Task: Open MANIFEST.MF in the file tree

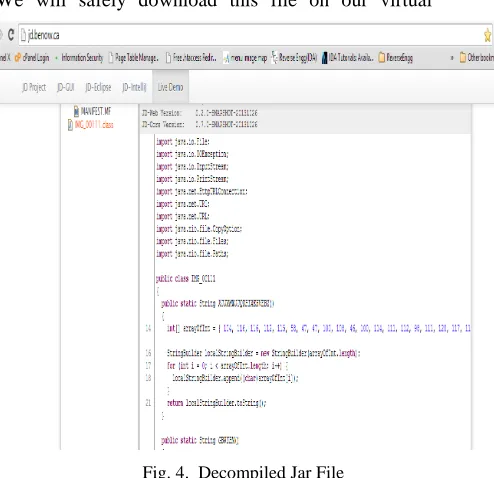Action: pos(96,111)
